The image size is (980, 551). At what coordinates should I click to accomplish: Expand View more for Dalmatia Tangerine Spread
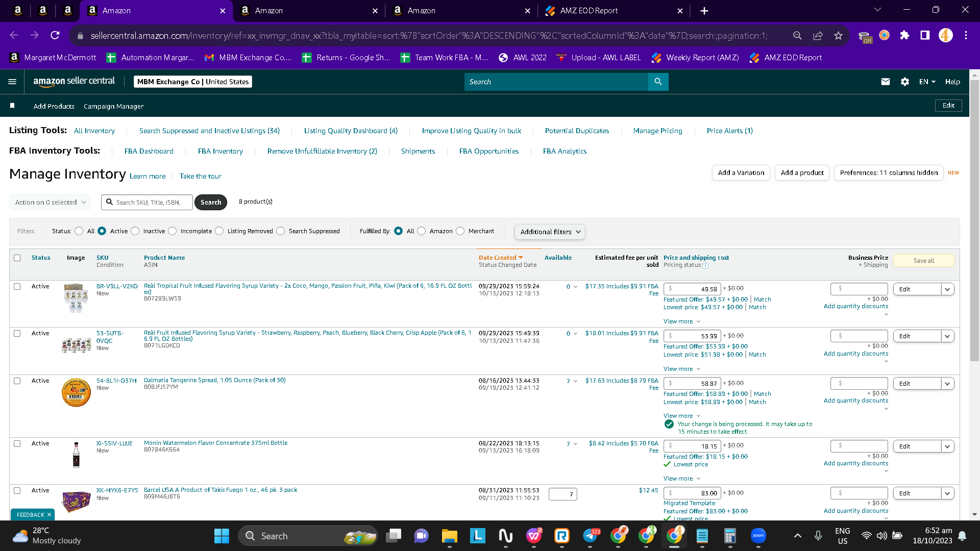682,416
